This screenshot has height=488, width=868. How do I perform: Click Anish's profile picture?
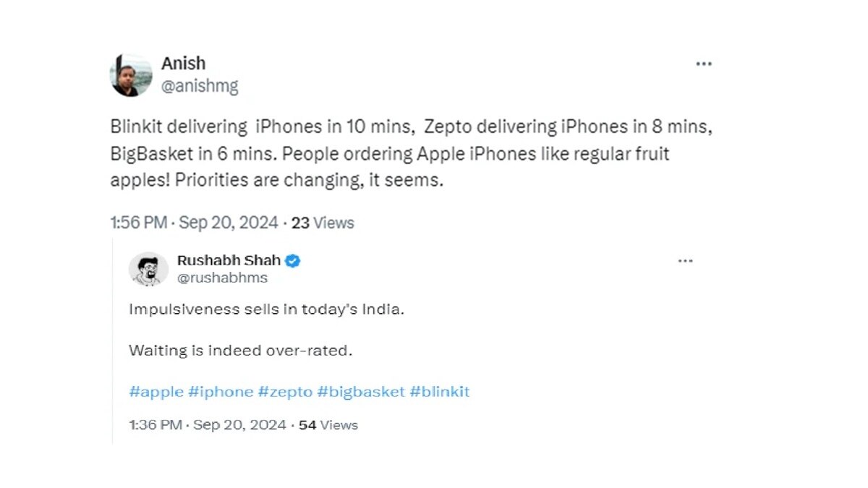click(x=131, y=75)
